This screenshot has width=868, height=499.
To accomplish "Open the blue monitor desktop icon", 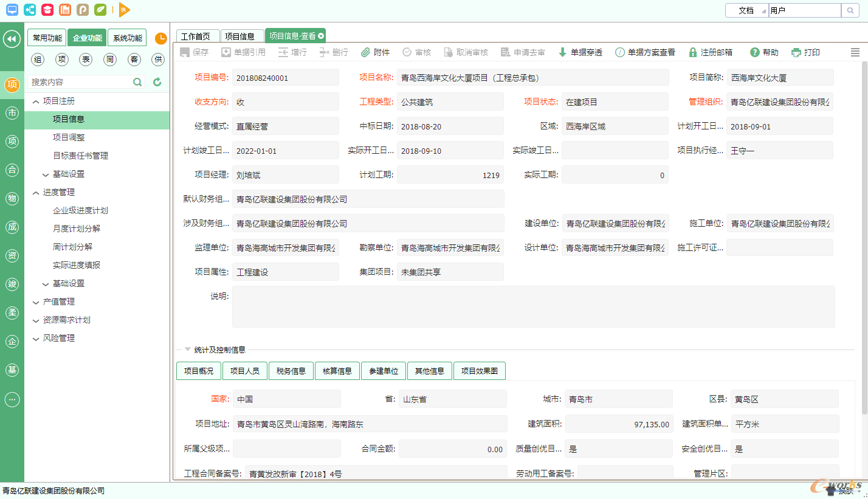I will point(12,10).
